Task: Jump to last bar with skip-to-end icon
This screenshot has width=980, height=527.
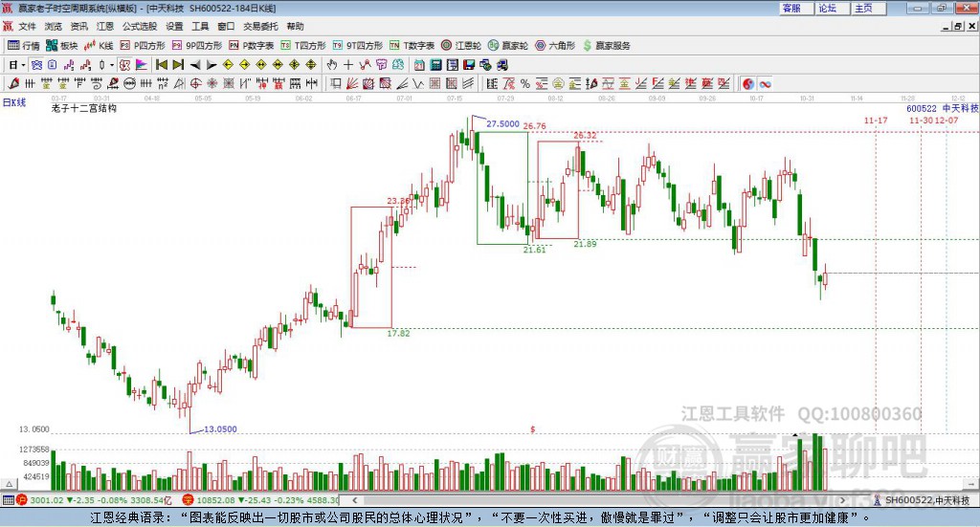Action: 178,64
